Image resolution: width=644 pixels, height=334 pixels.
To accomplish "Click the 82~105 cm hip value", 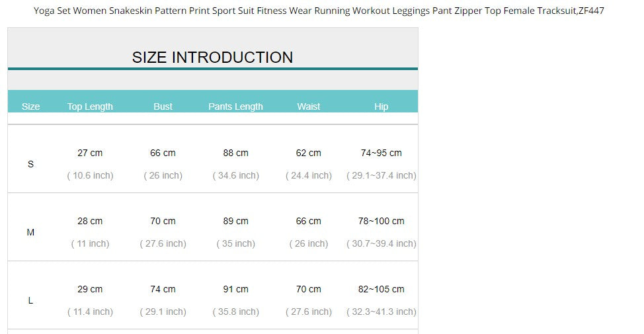I will tap(381, 289).
